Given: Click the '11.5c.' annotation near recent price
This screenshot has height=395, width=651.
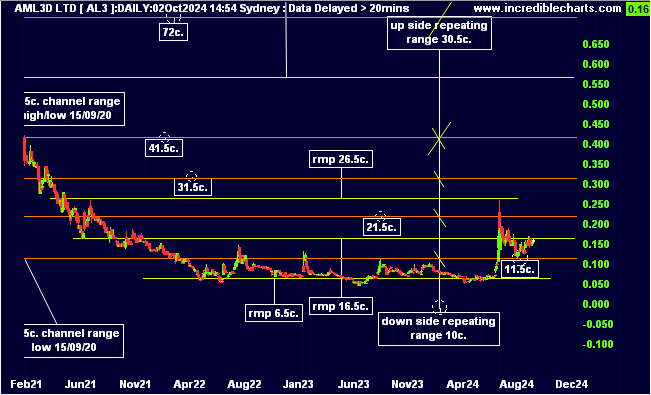Looking at the screenshot, I should pos(520,269).
